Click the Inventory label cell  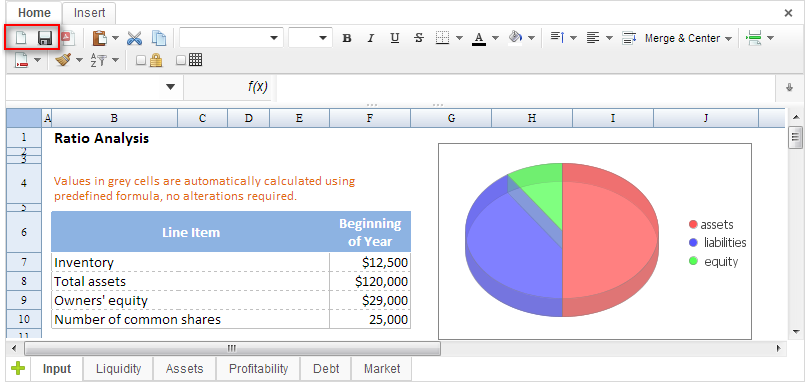pos(190,263)
